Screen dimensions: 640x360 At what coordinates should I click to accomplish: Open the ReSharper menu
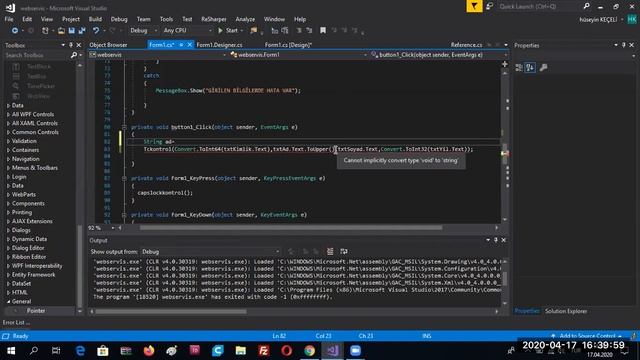click(x=213, y=19)
